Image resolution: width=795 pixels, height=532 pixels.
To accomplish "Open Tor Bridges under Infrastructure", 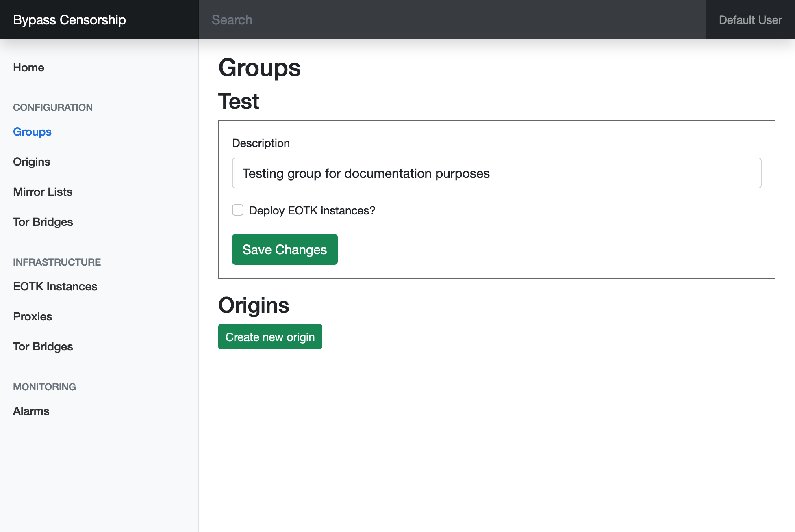I will pos(43,346).
